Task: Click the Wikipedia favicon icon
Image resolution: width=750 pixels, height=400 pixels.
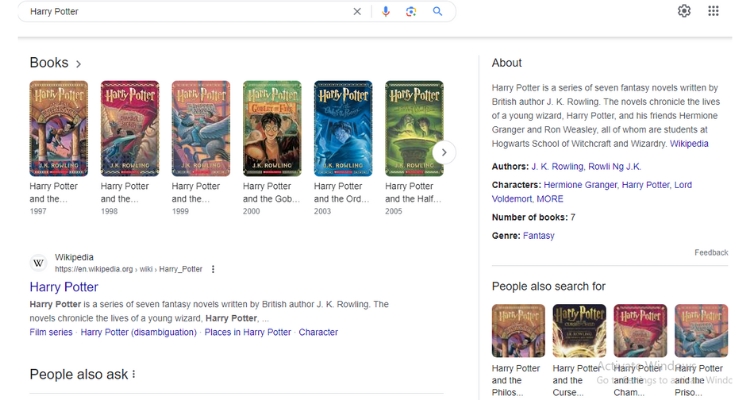Action: [39, 263]
